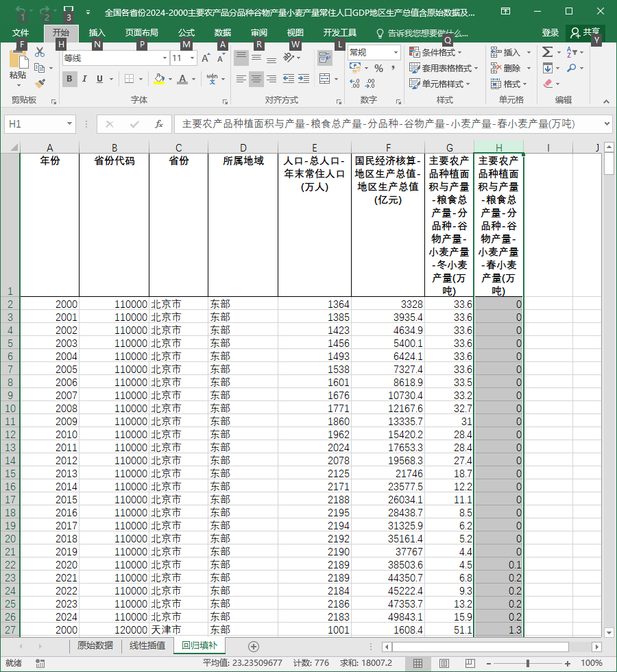Image resolution: width=617 pixels, height=672 pixels.
Task: Click the AutoSum sigma icon
Action: pyautogui.click(x=547, y=52)
